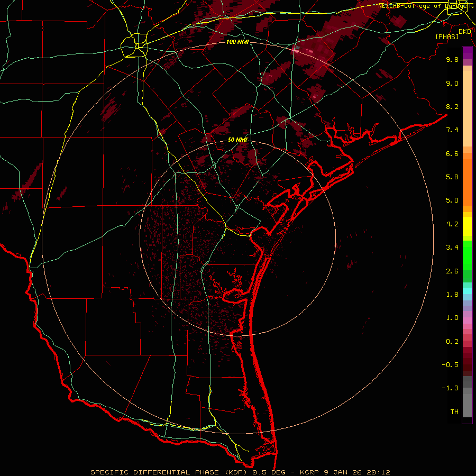Select the 9.0 scale value
This screenshot has width=476, height=476.
(452, 83)
